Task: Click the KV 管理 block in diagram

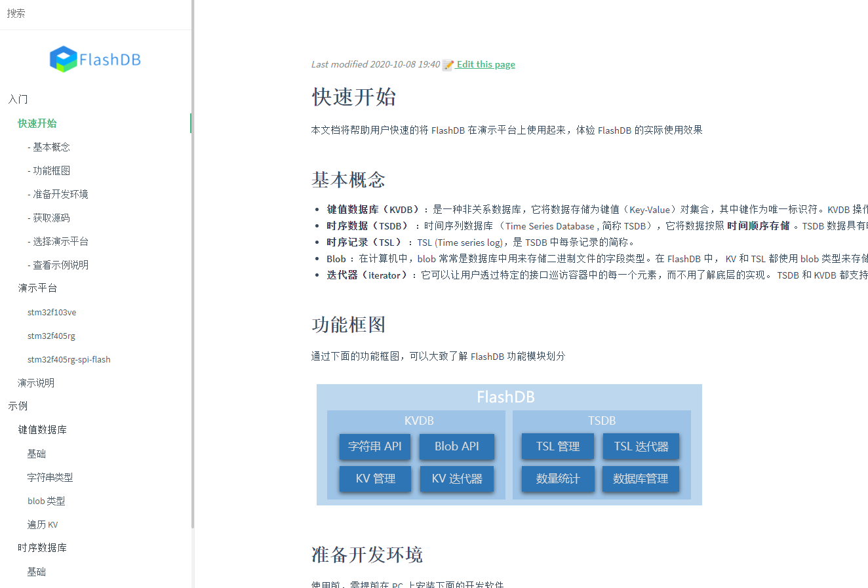Action: coord(375,479)
